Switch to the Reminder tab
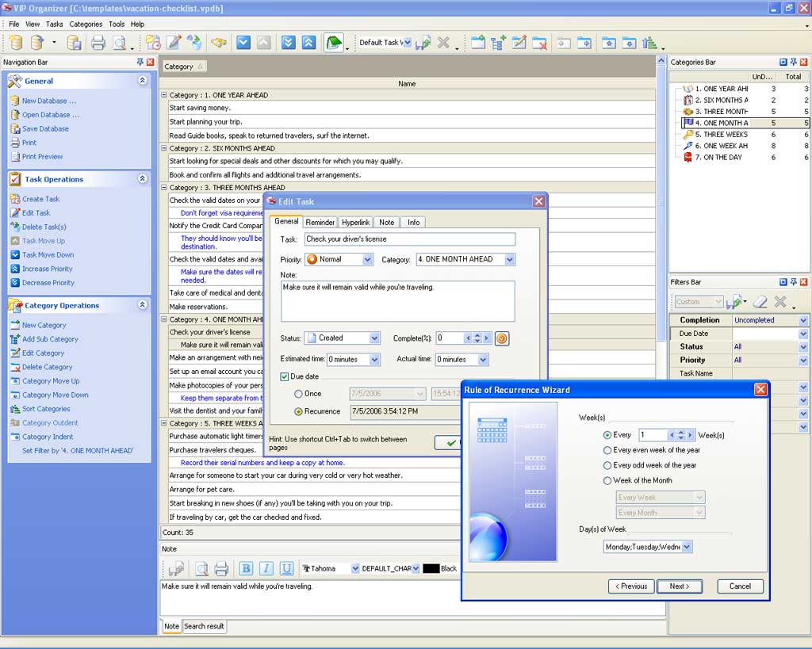The height and width of the screenshot is (649, 812). click(320, 223)
